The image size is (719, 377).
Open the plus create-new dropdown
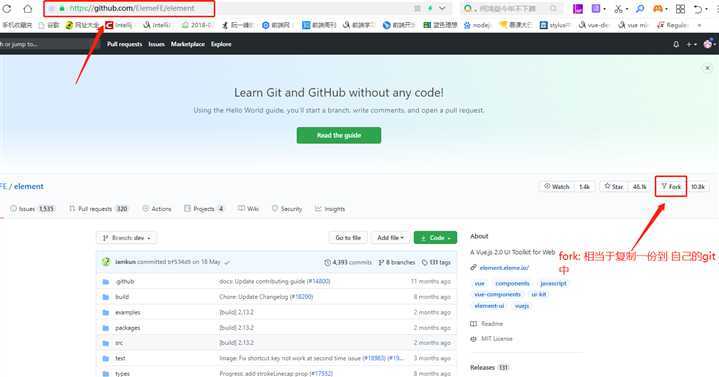click(x=691, y=44)
